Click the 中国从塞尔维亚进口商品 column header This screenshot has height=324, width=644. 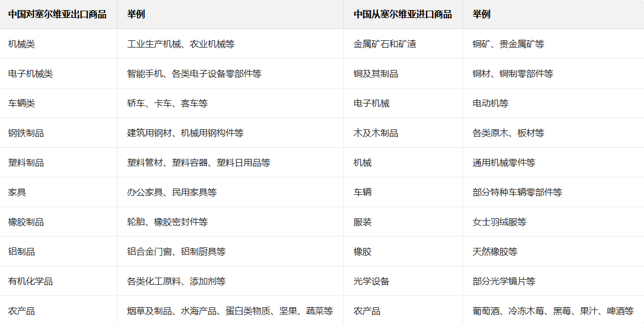402,14
